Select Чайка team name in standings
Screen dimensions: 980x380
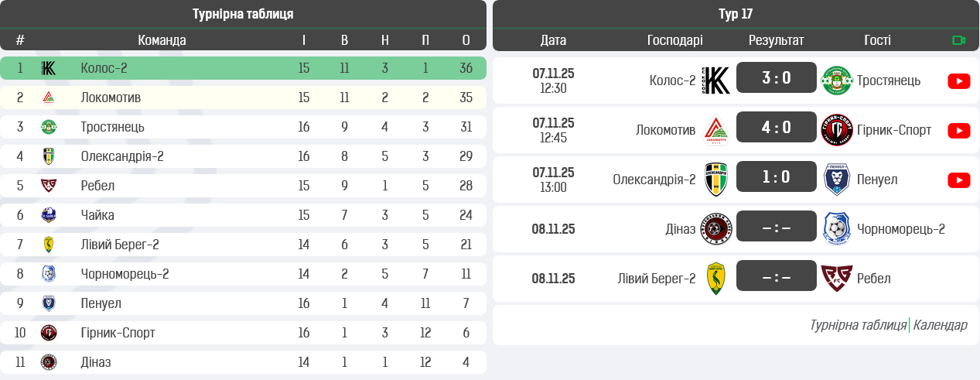[x=97, y=215]
